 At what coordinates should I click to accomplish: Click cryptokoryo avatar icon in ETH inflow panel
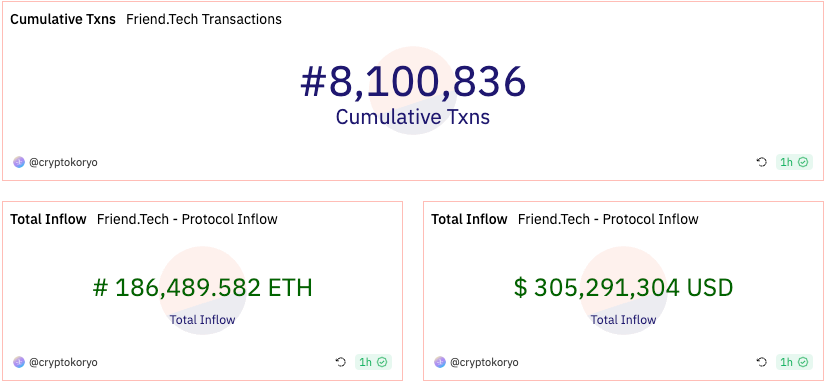(19, 362)
